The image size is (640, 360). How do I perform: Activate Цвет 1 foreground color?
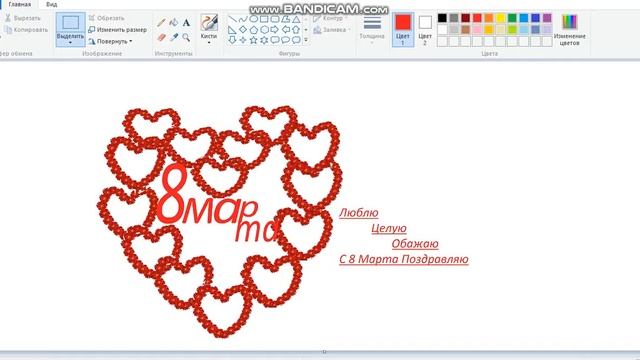point(403,29)
